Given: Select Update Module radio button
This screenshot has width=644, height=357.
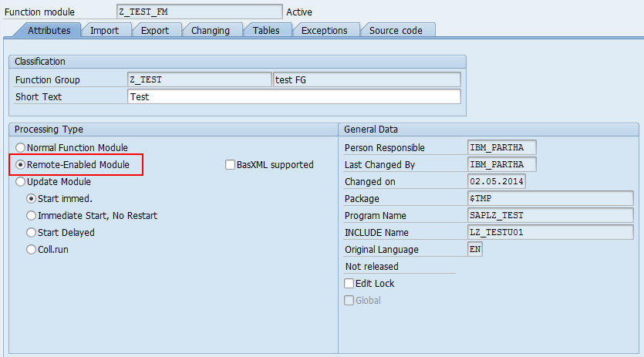Looking at the screenshot, I should pyautogui.click(x=20, y=181).
